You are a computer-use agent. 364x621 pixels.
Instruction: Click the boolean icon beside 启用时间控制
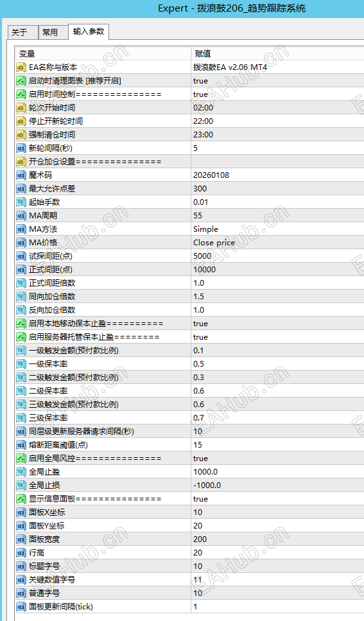(x=21, y=94)
